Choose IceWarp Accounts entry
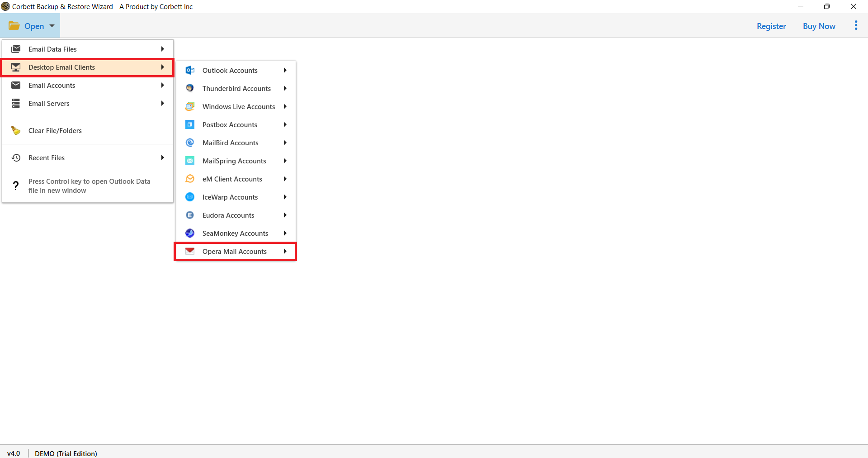 pyautogui.click(x=236, y=197)
